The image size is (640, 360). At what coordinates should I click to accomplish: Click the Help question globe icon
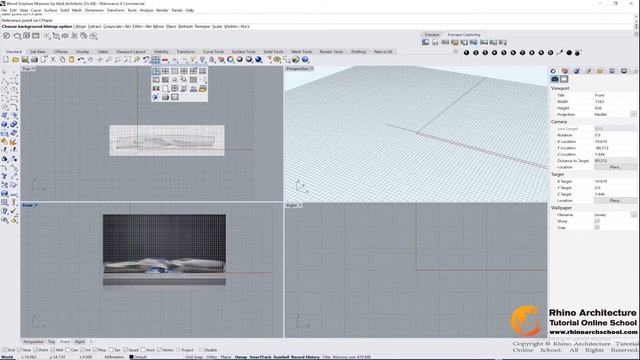(305, 60)
